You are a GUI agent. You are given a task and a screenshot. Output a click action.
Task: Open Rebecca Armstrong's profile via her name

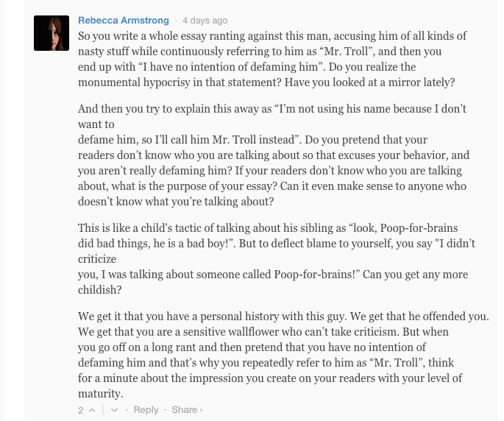coord(124,21)
